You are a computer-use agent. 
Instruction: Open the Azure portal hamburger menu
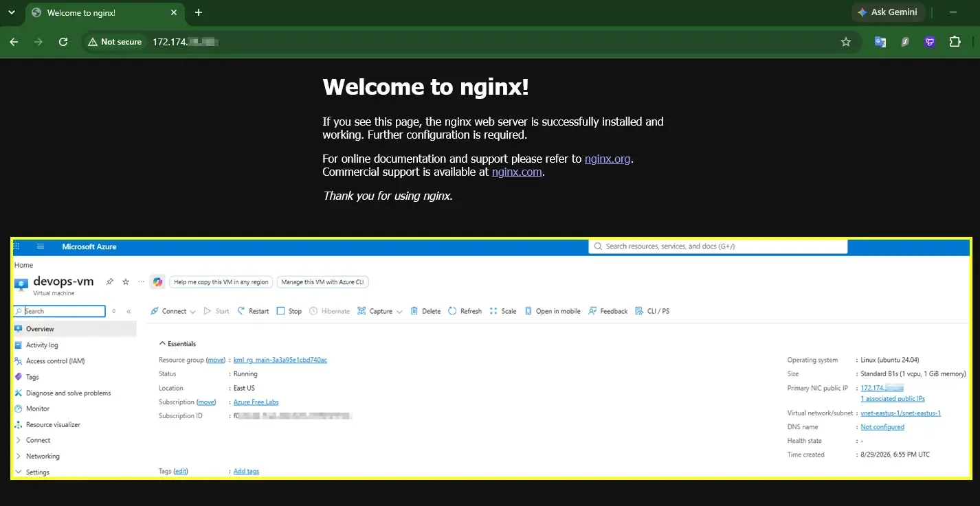pyautogui.click(x=41, y=246)
